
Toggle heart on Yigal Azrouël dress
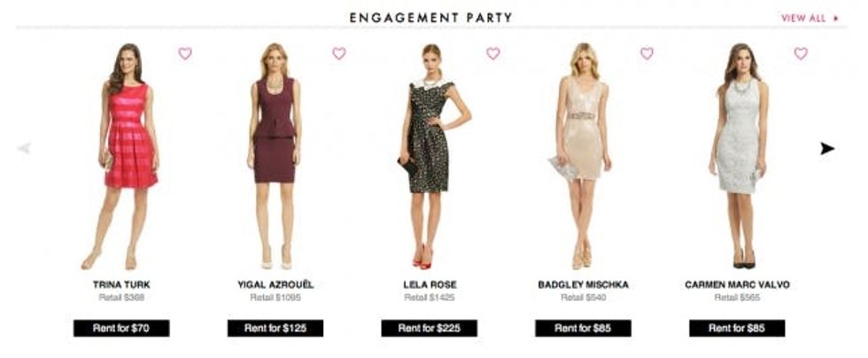pyautogui.click(x=338, y=54)
